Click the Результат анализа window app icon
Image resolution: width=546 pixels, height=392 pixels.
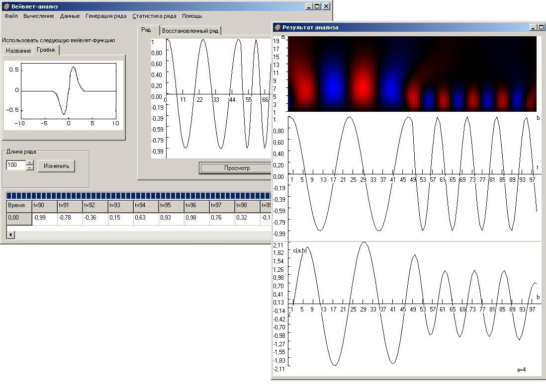click(x=277, y=27)
